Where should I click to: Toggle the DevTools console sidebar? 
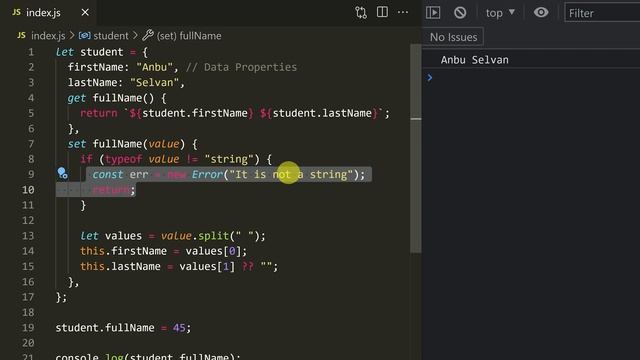(433, 13)
